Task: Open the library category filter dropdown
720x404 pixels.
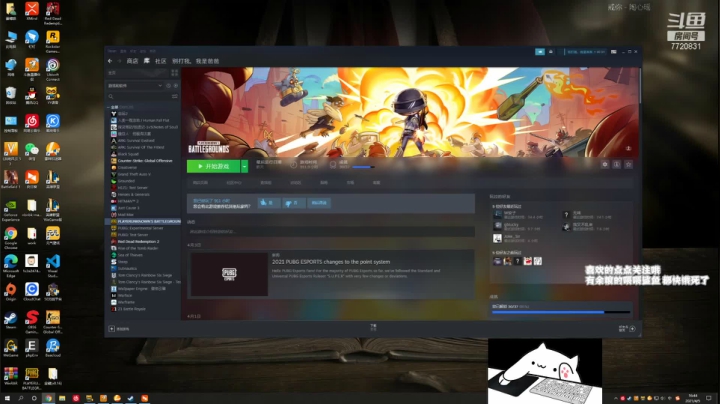Action: click(135, 86)
